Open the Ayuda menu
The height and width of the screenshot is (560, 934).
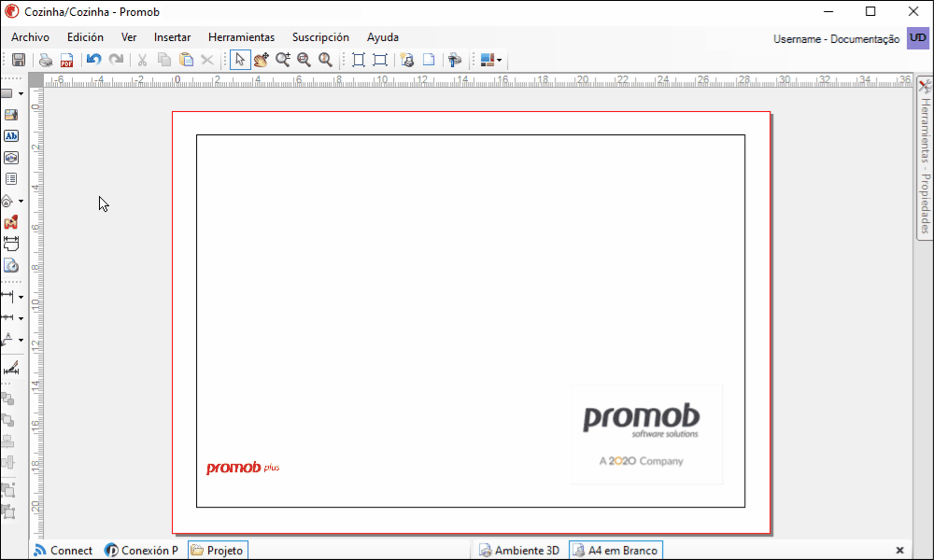tap(382, 37)
